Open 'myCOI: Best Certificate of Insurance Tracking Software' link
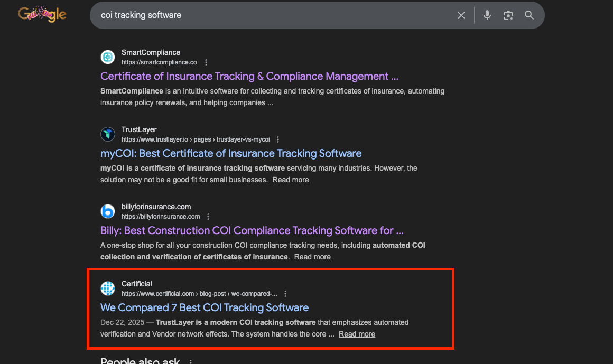 231,153
